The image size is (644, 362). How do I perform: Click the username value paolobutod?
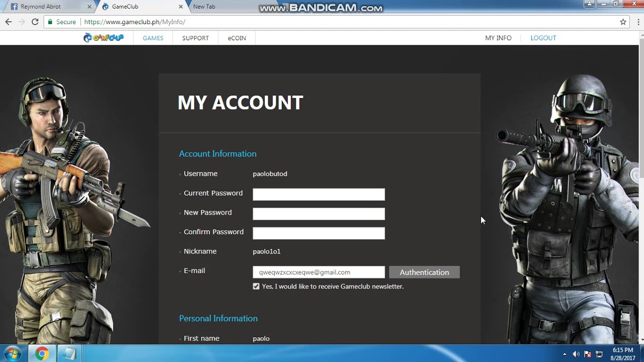[270, 173]
